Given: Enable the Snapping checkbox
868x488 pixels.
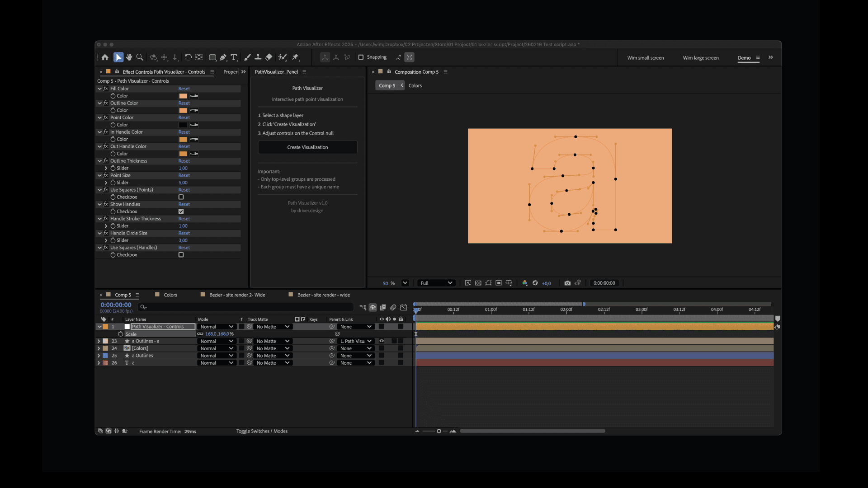Looking at the screenshot, I should point(361,57).
